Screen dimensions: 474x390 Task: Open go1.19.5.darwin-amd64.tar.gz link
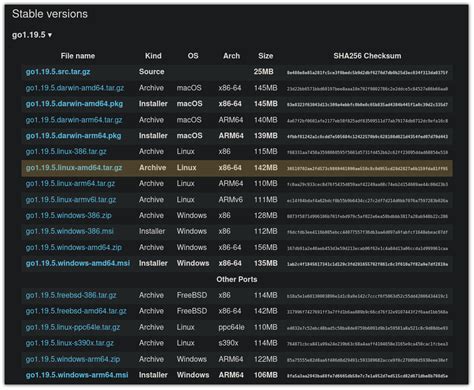(75, 88)
